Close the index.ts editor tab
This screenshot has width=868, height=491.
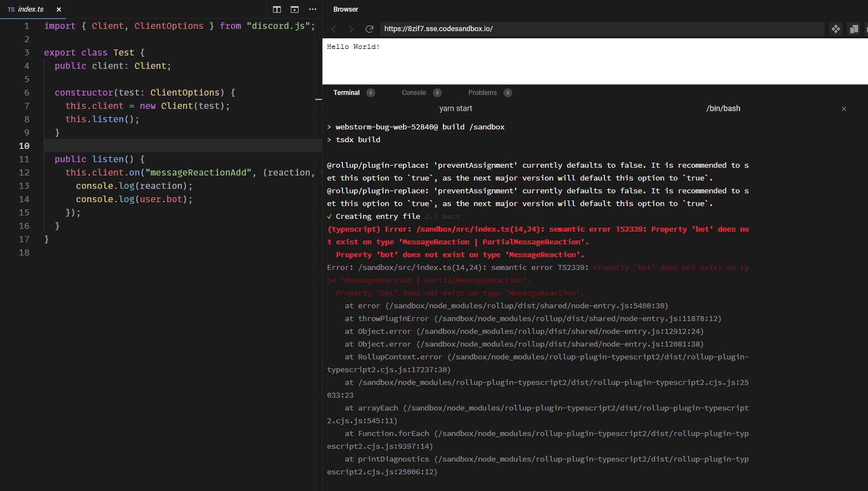[x=59, y=9]
